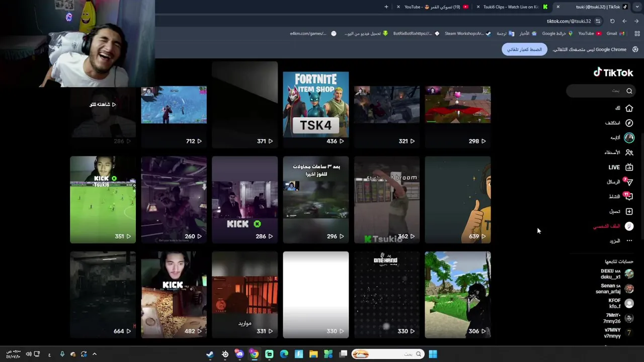Image resolution: width=644 pixels, height=362 pixels.
Task: Open File Explorer from the taskbar
Action: click(313, 354)
